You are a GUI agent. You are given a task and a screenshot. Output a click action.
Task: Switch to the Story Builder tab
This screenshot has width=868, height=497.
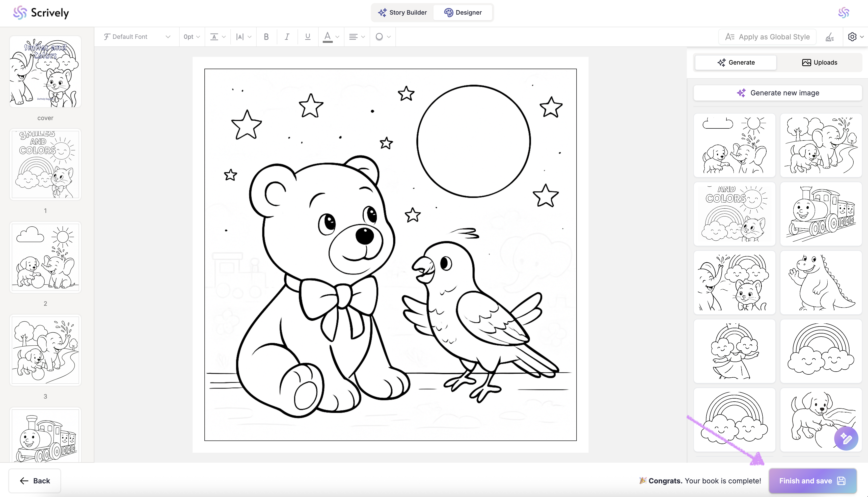point(402,13)
